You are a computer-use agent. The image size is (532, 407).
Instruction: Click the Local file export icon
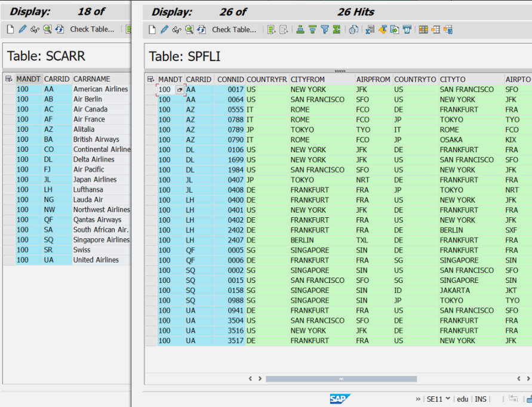(395, 30)
